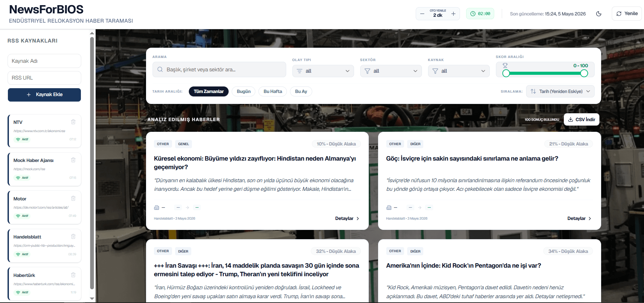Select the Bu Hafta date filter
644x303 pixels.
(273, 91)
